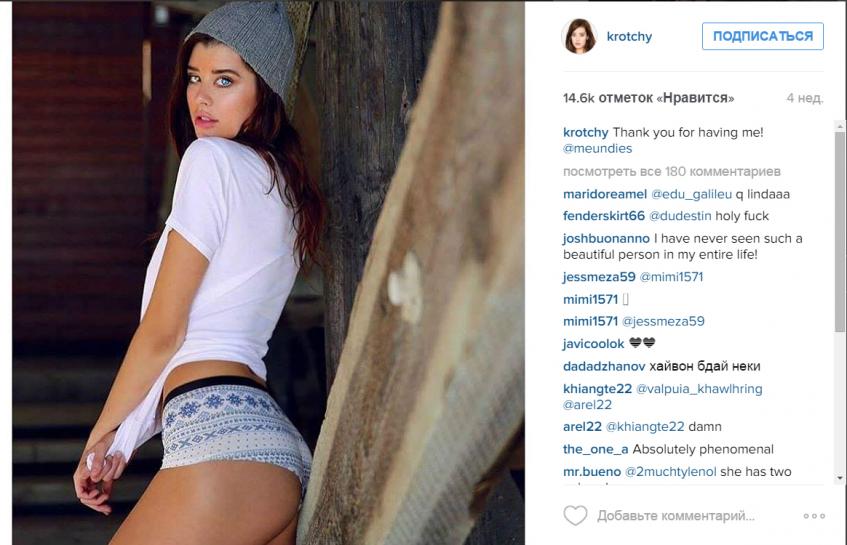
Task: Open joshbuonanno commenter profile
Action: point(606,239)
